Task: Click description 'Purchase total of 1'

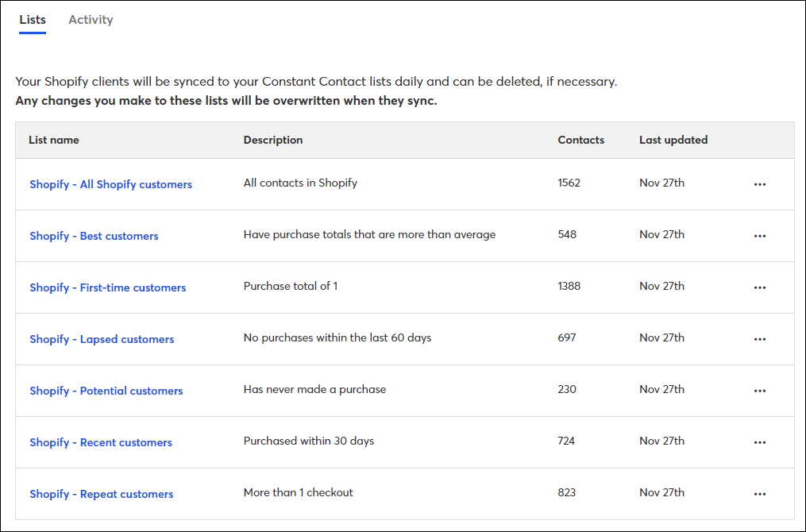Action: coord(291,287)
